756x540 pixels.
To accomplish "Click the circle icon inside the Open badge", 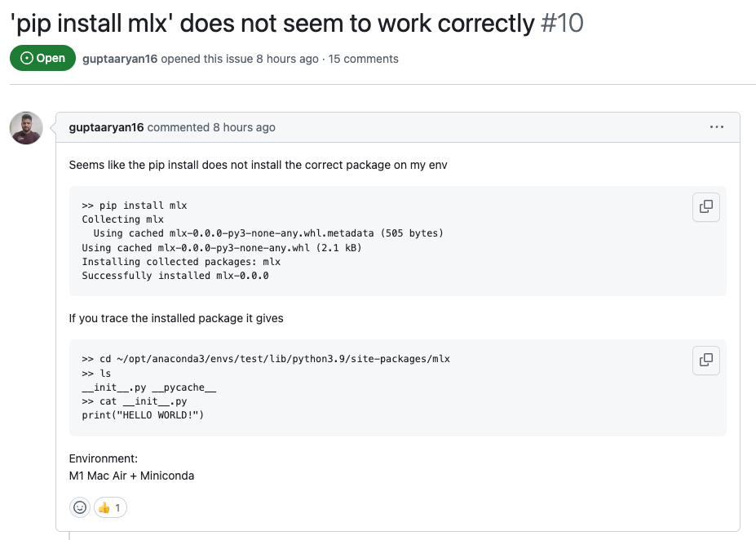I will point(26,59).
